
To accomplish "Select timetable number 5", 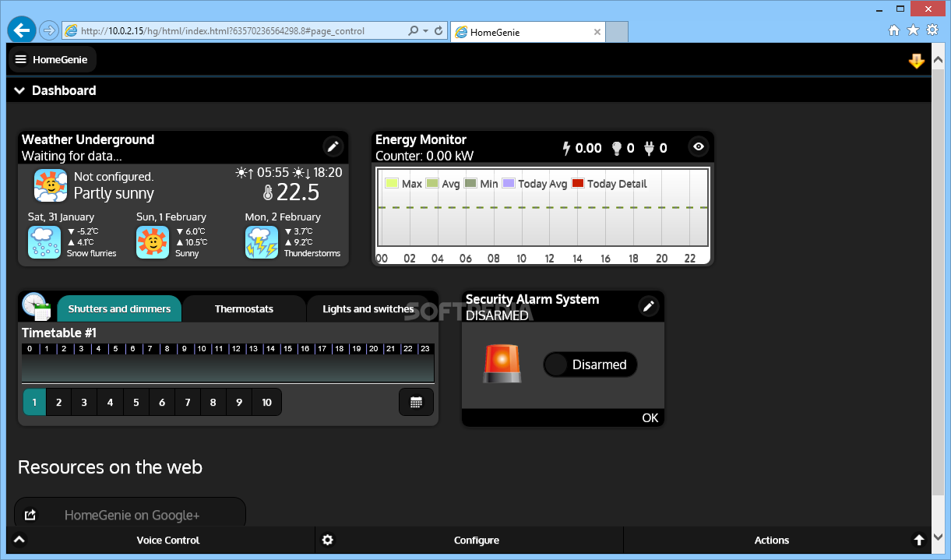I will pos(136,402).
